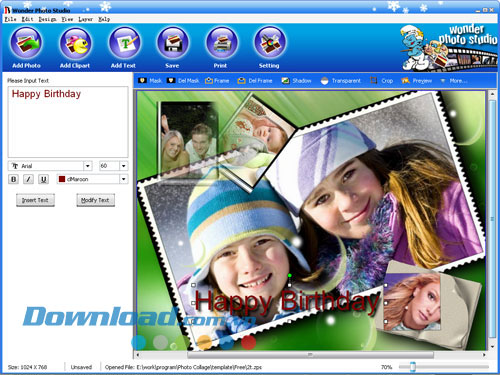Open the File menu
Viewport: 500px width, 375px height.
[10, 19]
